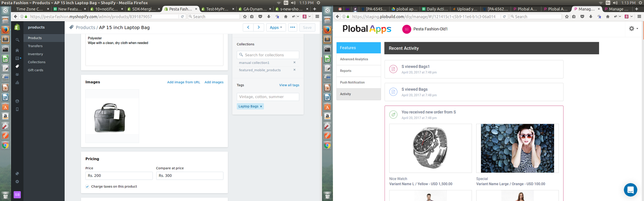Open the three-dots more actions button
Viewport: 644px width, 201px height.
click(292, 27)
